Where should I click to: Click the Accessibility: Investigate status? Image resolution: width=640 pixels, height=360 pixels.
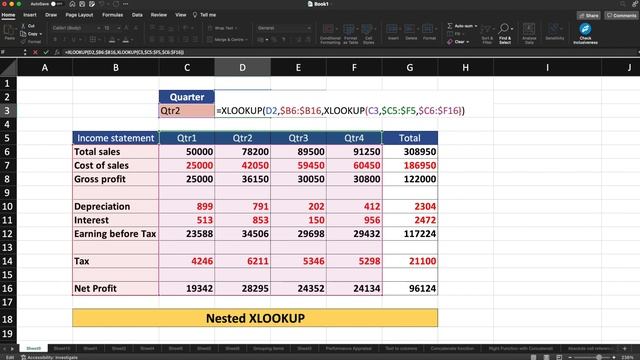(49, 357)
